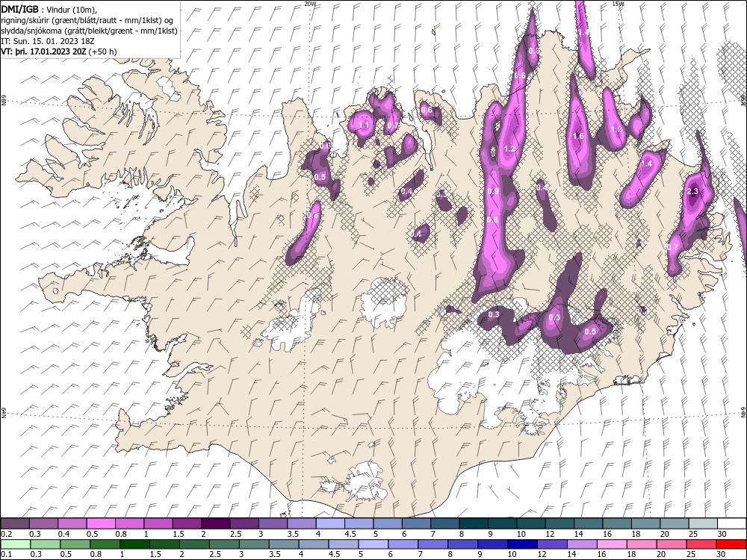Pick the white 30 snow-scale swatch
747x560 pixels.
coord(732,524)
